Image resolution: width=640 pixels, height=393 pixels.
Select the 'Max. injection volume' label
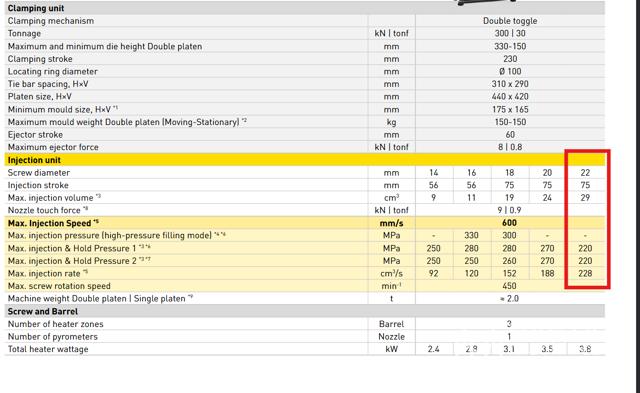point(51,198)
